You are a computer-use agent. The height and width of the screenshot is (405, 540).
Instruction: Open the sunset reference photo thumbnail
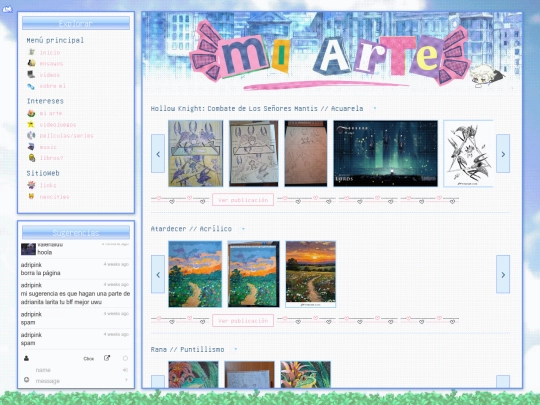(x=311, y=274)
